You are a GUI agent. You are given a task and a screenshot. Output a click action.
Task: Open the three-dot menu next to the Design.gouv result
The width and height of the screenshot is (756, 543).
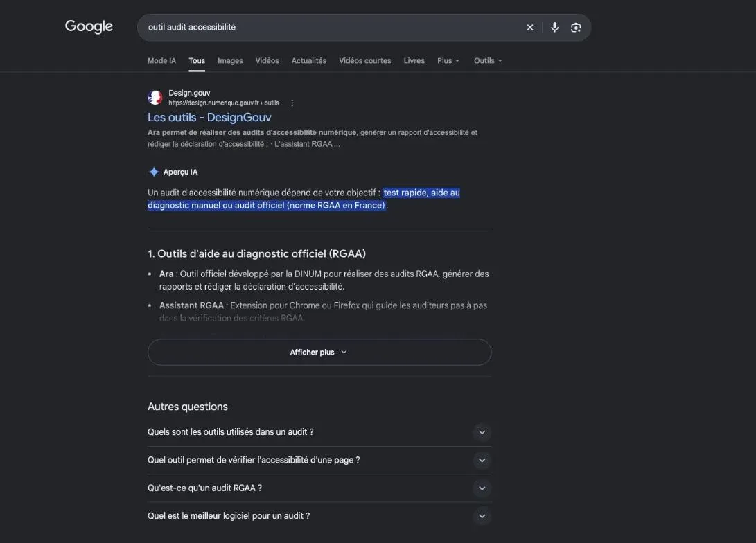(x=292, y=103)
